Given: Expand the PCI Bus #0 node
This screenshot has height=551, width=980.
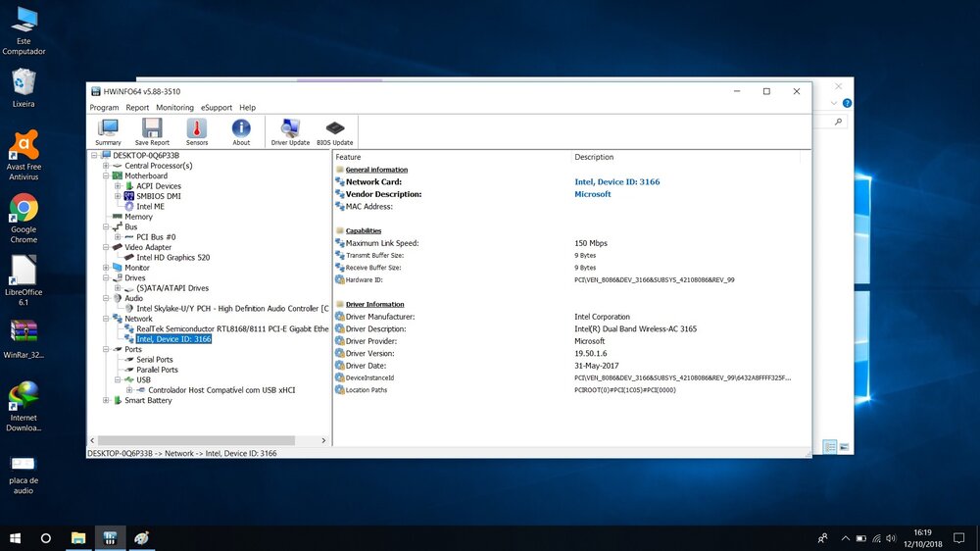Looking at the screenshot, I should tap(118, 237).
